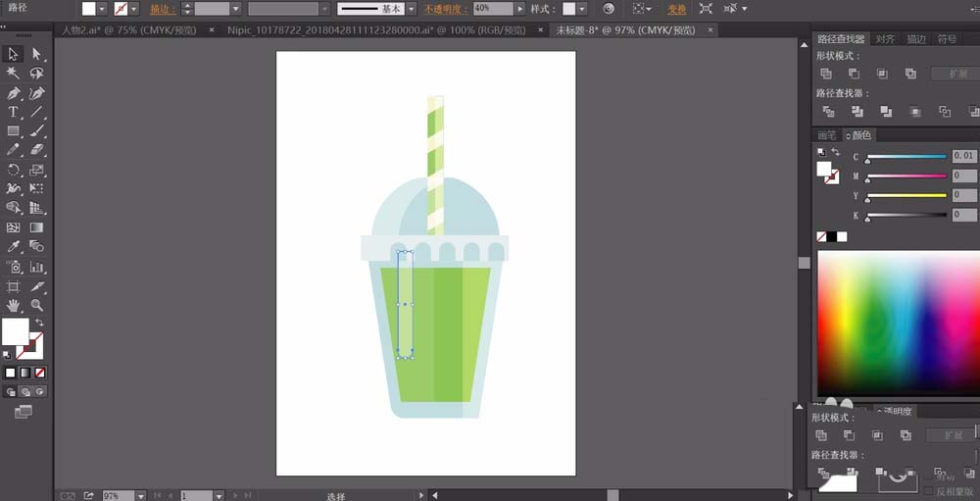
Task: Click 扩展 button in docked Pathfinder panel
Action: pyautogui.click(x=955, y=74)
